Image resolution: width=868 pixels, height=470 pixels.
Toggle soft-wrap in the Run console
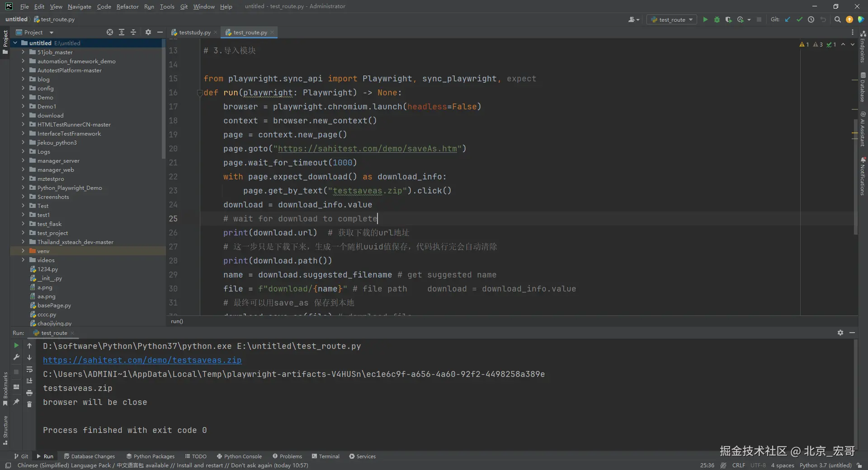[29, 369]
